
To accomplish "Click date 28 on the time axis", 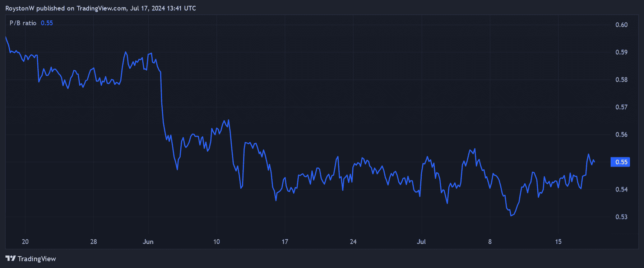I will click(93, 242).
